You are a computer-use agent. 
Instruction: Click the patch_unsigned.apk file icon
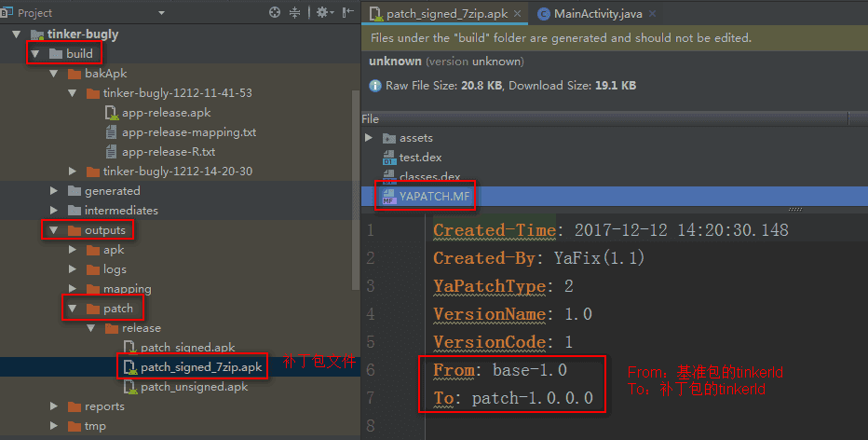click(x=130, y=387)
